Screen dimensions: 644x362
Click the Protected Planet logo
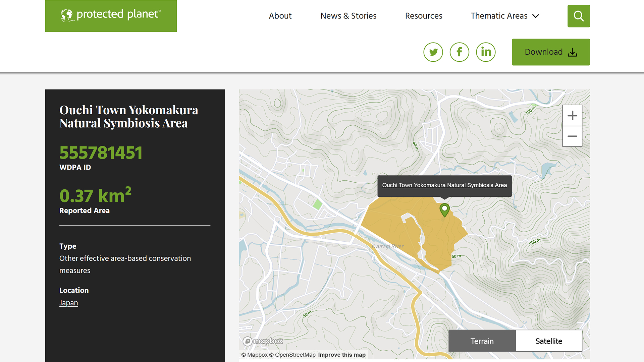tap(111, 16)
